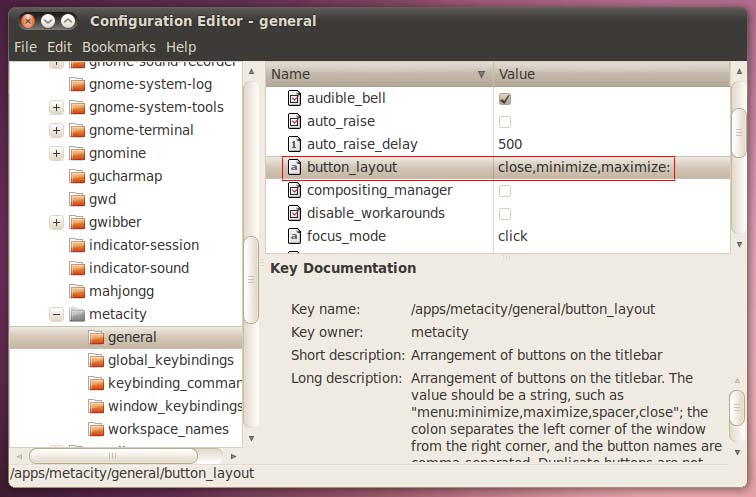The image size is (756, 497).
Task: Expand the gnome-terminal tree node
Action: (x=56, y=130)
